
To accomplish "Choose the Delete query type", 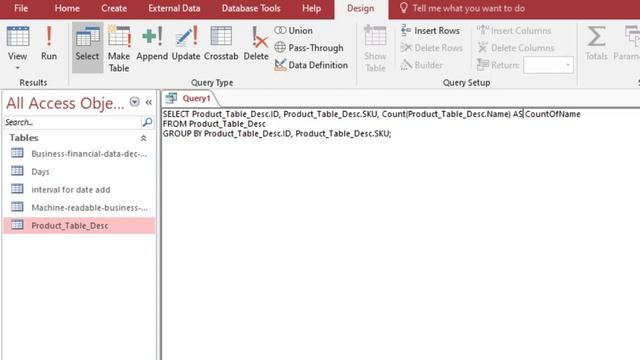I will pos(256,44).
